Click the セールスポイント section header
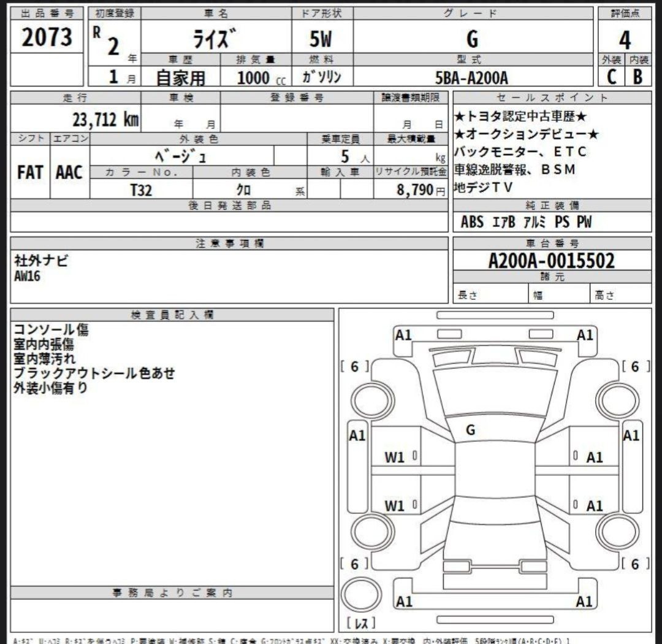 (552, 98)
